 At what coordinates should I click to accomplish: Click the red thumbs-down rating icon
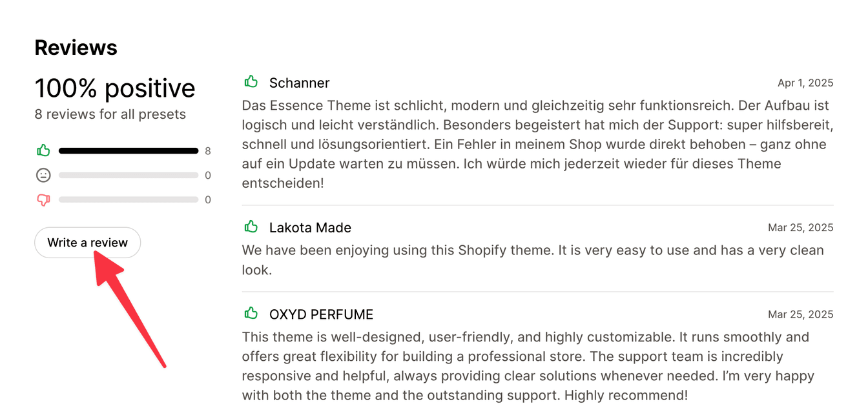[x=43, y=199]
